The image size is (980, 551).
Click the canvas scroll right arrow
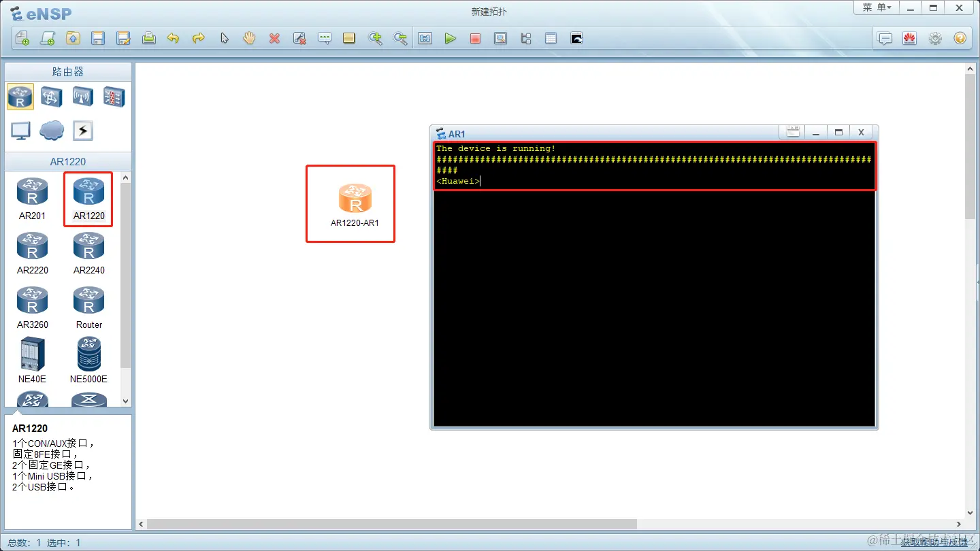959,524
